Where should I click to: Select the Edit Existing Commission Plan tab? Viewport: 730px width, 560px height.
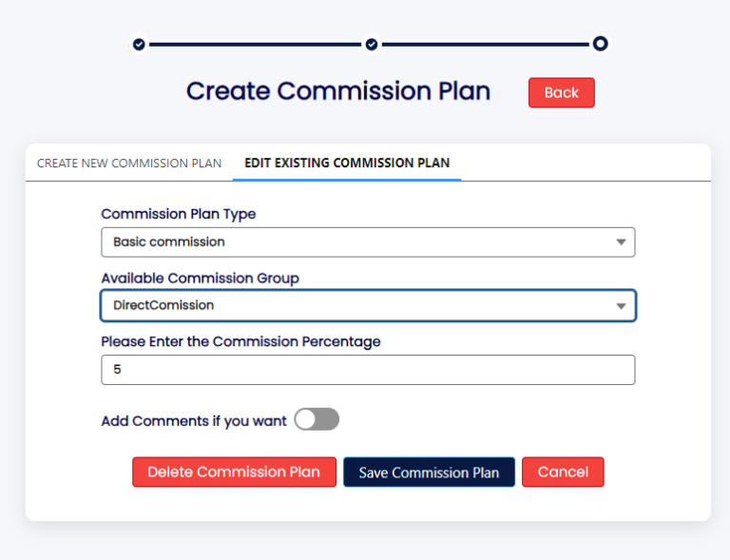(x=347, y=163)
